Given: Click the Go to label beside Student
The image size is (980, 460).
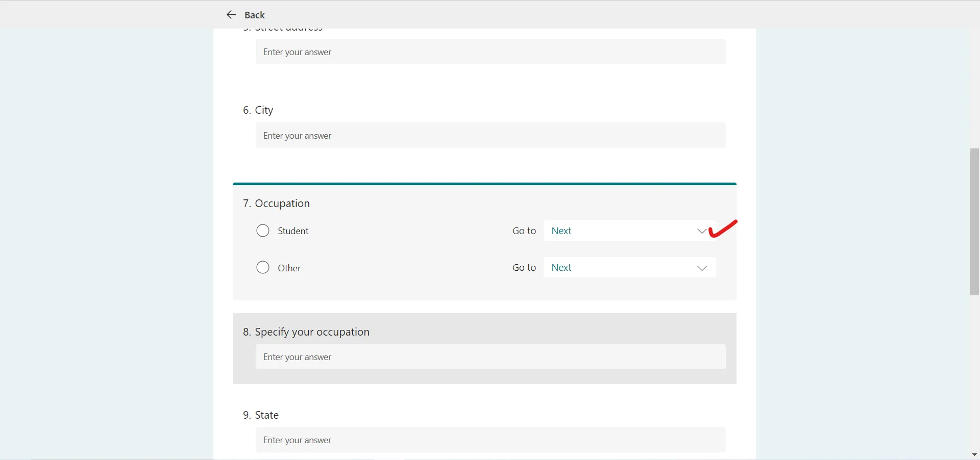Looking at the screenshot, I should (524, 231).
